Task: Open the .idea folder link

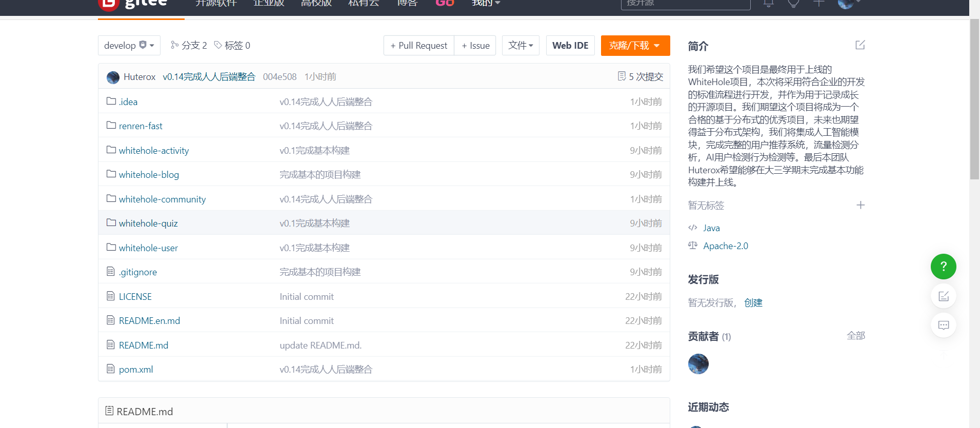Action: click(x=128, y=101)
